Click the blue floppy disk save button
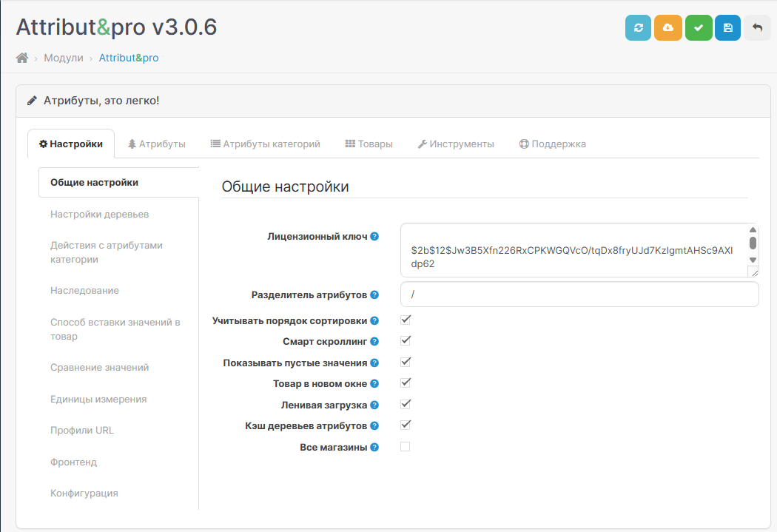The height and width of the screenshot is (532, 777). pos(727,27)
